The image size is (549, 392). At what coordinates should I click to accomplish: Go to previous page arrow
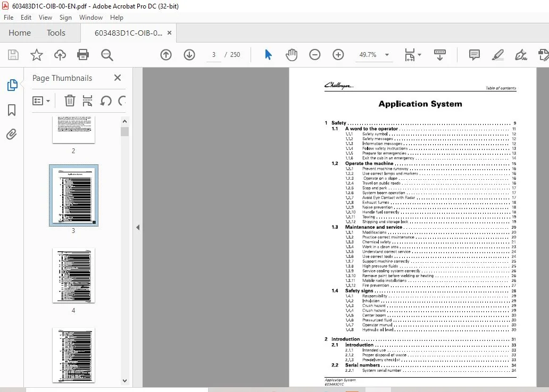click(166, 55)
